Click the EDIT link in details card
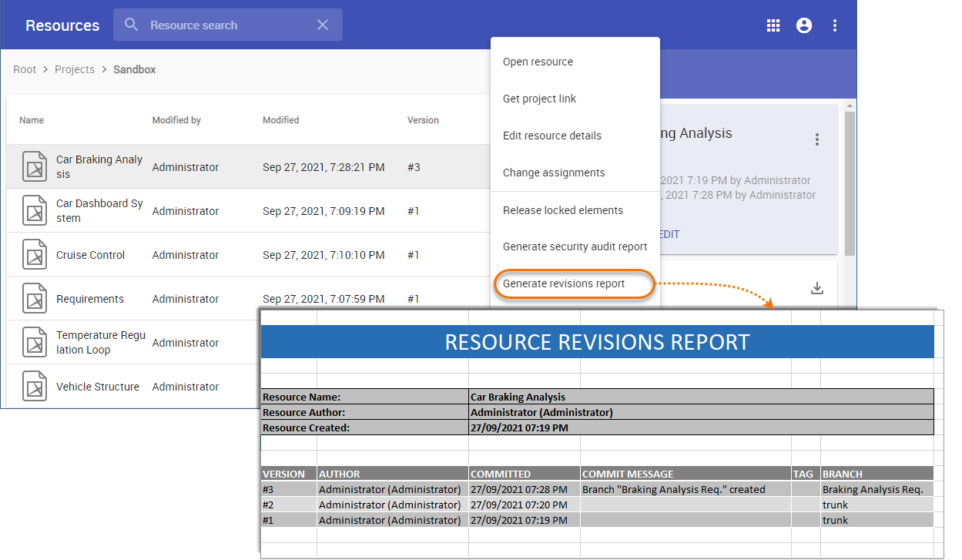This screenshot has height=560, width=962. tap(669, 234)
